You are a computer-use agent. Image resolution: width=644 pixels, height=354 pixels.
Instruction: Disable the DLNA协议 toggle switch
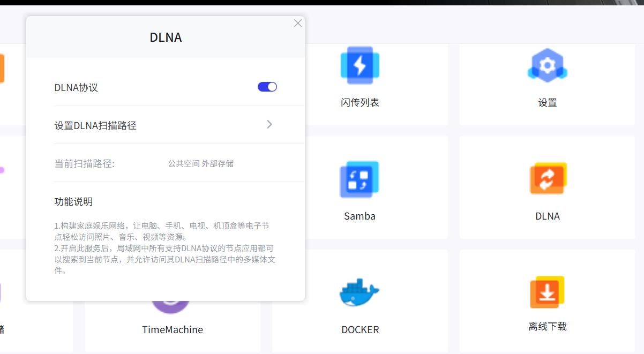pos(266,86)
